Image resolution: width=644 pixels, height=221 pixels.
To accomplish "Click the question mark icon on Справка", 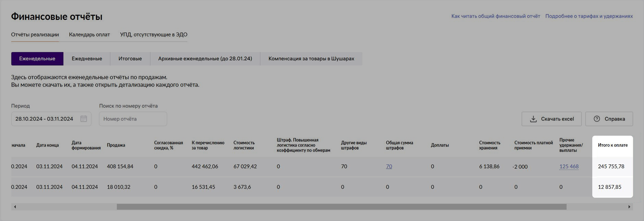I will point(597,119).
